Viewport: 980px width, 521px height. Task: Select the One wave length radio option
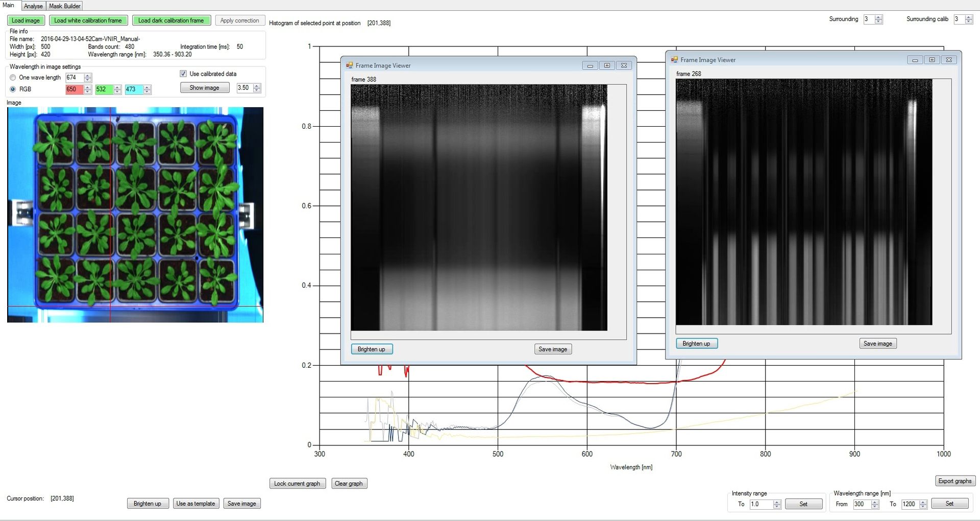tap(13, 78)
